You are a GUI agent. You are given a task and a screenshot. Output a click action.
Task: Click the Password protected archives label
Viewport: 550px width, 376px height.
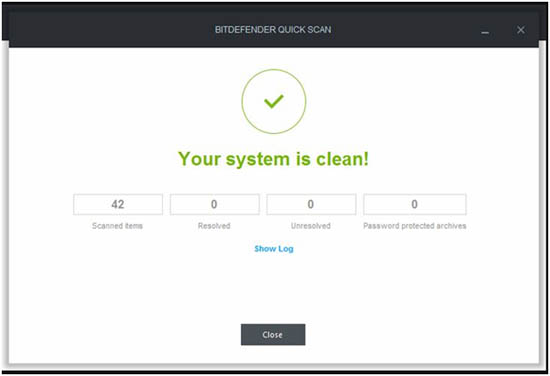[415, 226]
